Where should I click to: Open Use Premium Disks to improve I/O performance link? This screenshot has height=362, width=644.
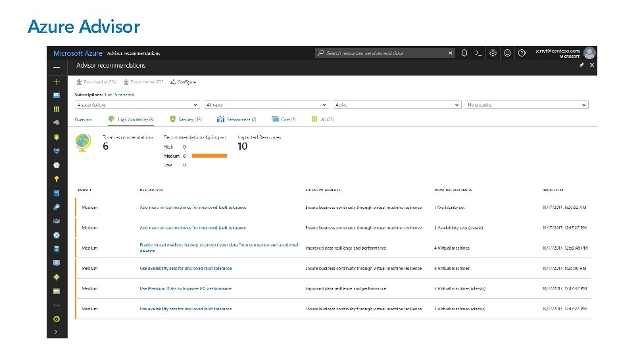coord(186,288)
